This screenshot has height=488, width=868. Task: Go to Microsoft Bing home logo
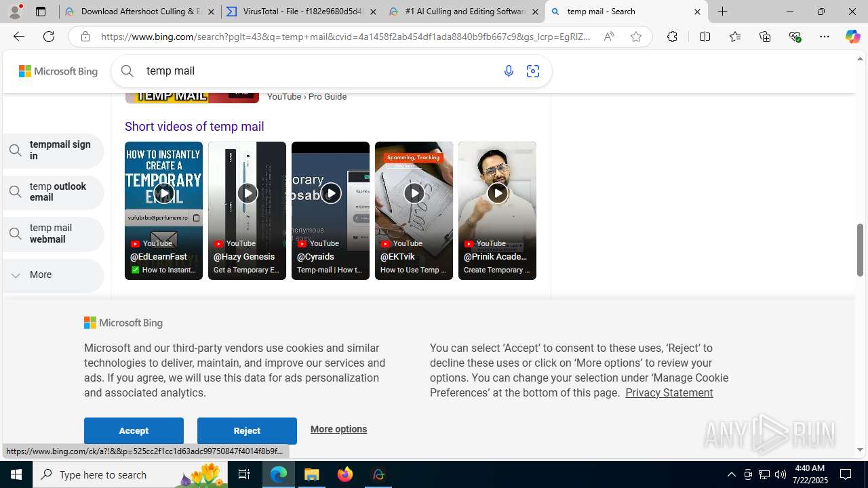[x=58, y=71]
